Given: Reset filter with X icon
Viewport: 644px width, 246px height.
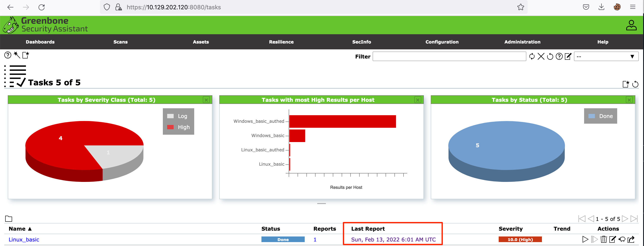Looking at the screenshot, I should 541,57.
